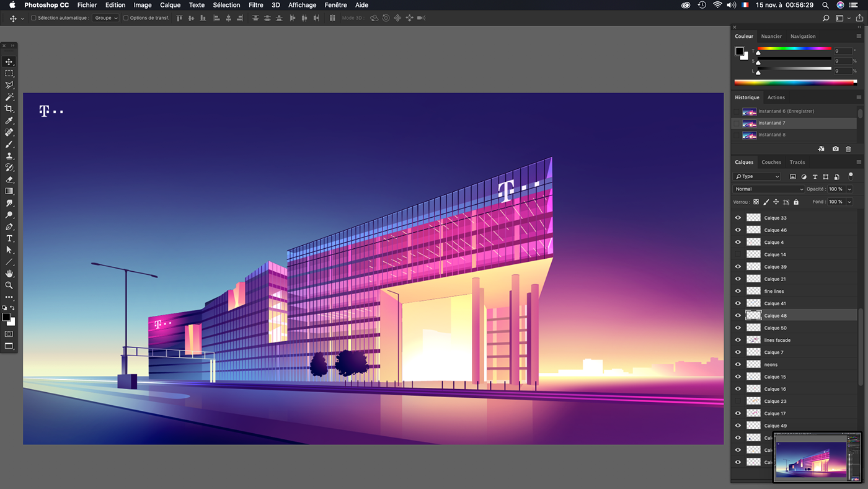Open the Affichage menu
This screenshot has width=868, height=489.
click(302, 5)
